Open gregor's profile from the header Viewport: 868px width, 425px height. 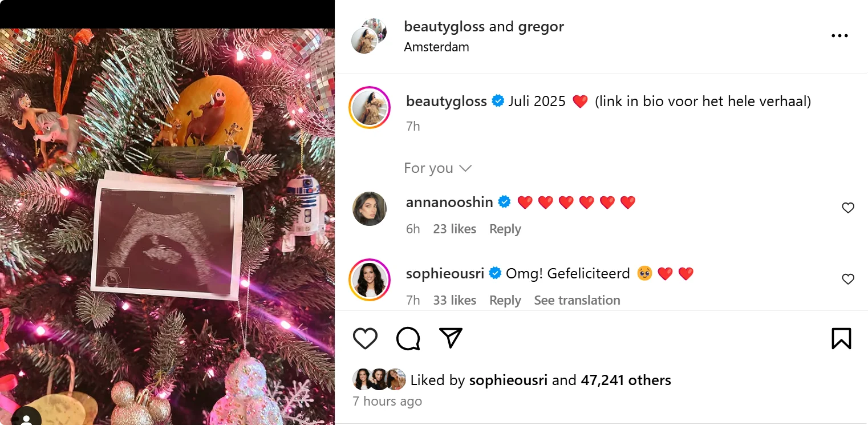click(541, 26)
